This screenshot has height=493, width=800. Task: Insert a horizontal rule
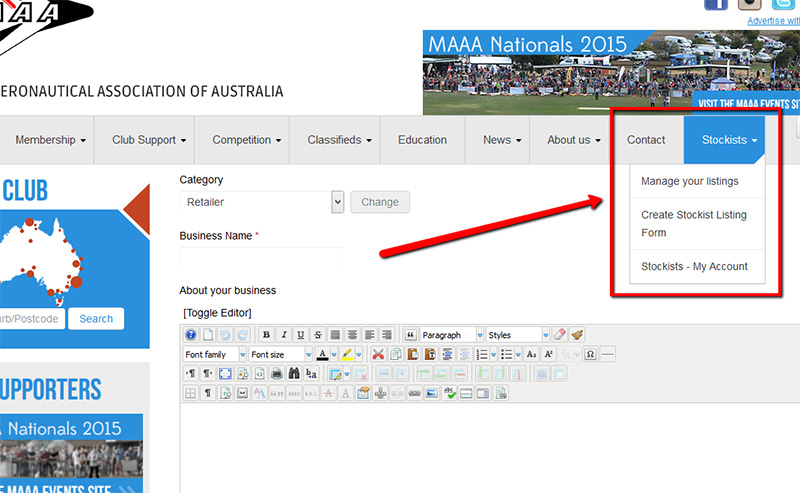(x=608, y=354)
